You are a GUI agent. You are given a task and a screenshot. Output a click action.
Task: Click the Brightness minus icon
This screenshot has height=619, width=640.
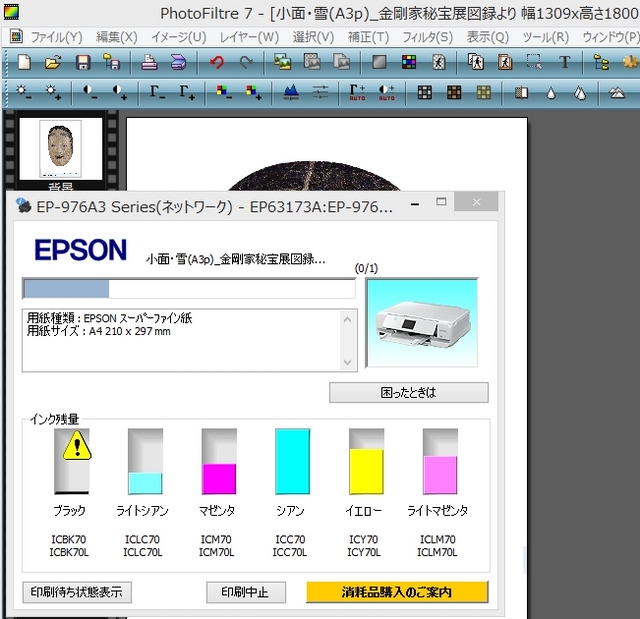point(23,92)
